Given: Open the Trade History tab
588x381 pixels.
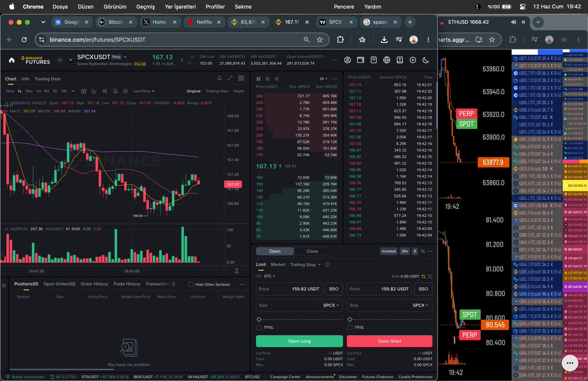Looking at the screenshot, I should pos(126,284).
